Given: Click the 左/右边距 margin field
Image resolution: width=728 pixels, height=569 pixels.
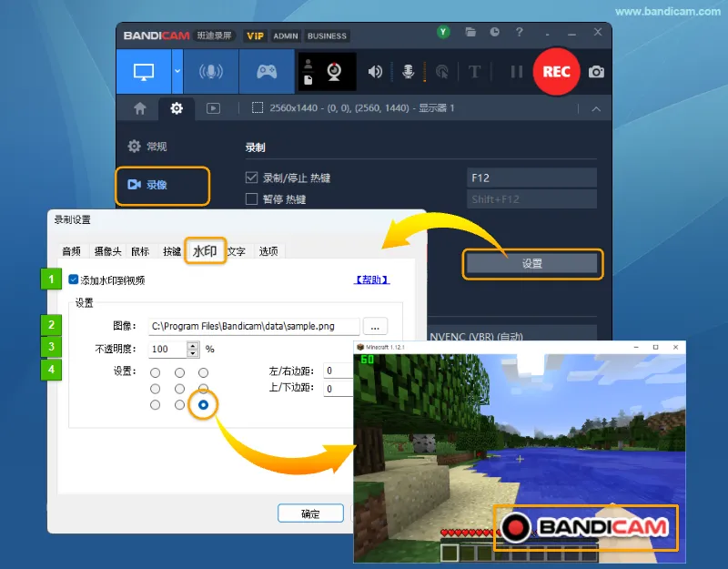Looking at the screenshot, I should (x=339, y=371).
